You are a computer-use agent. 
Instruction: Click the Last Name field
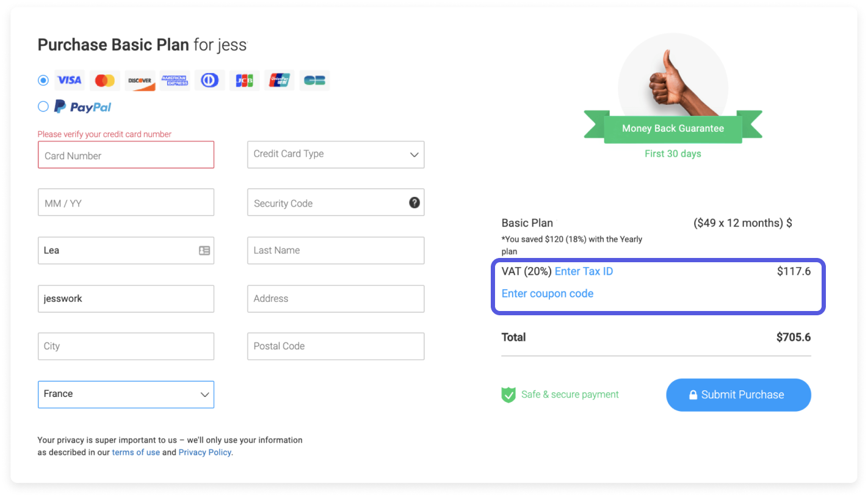pyautogui.click(x=336, y=250)
